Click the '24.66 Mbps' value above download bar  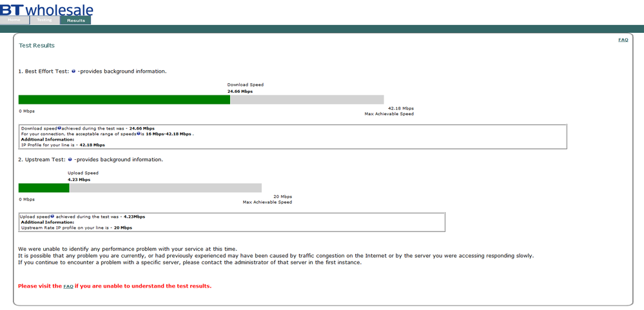240,92
